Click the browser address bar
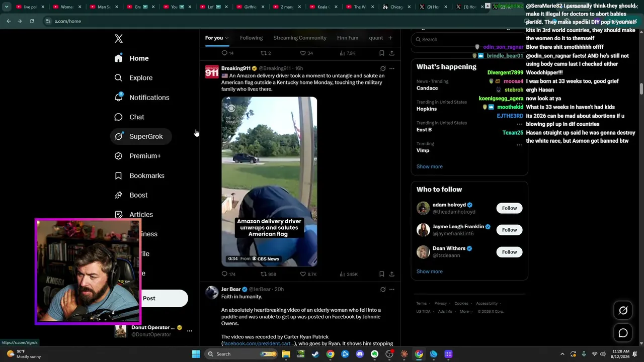 282,21
